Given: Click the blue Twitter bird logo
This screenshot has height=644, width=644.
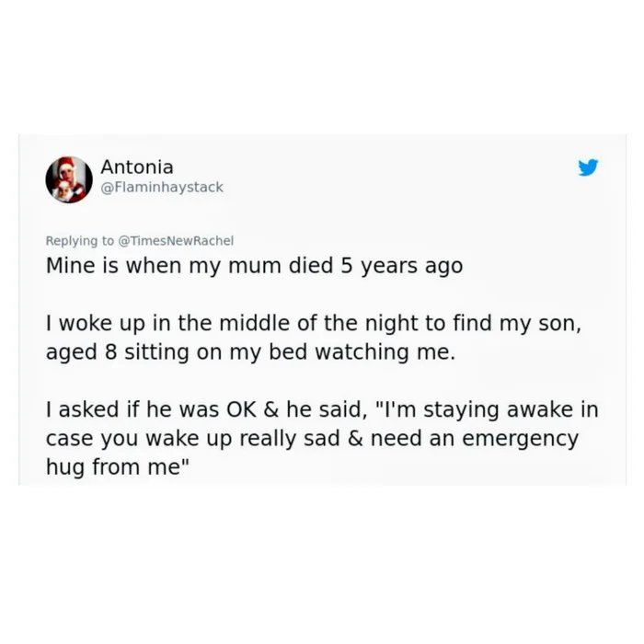Looking at the screenshot, I should [x=588, y=167].
